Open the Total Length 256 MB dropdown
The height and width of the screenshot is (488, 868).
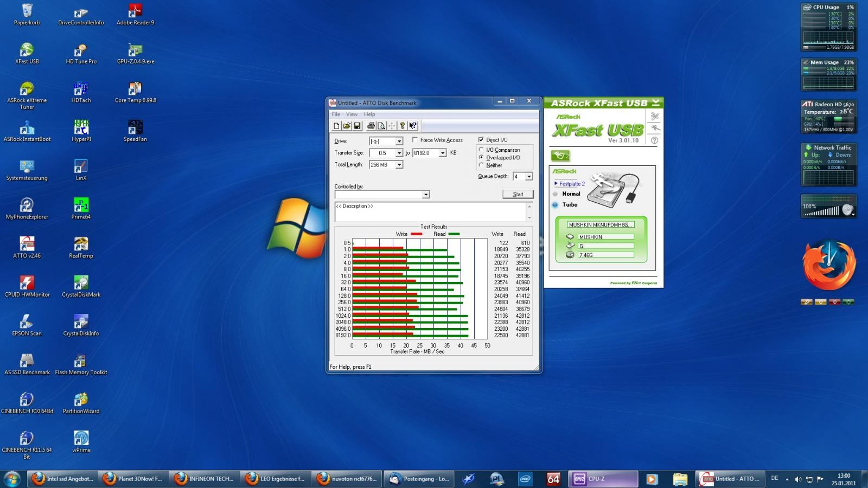coord(399,165)
